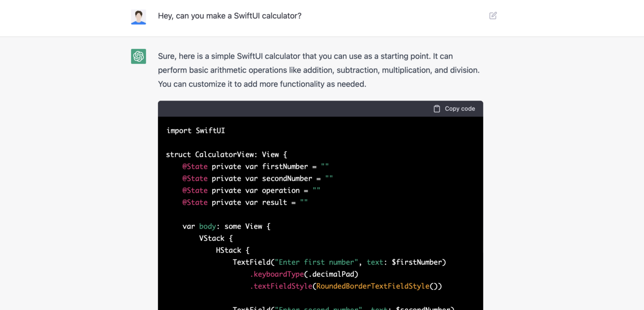This screenshot has width=644, height=310.
Task: Click the '.textFieldStyle(RoundedBorderTextFieldStyle())' line
Action: [346, 286]
